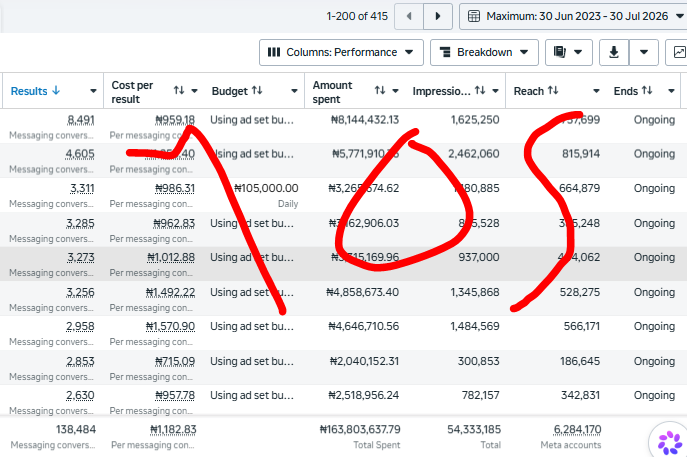Open Ends column menu arrow
Screen dimensions: 687x457
pos(671,91)
